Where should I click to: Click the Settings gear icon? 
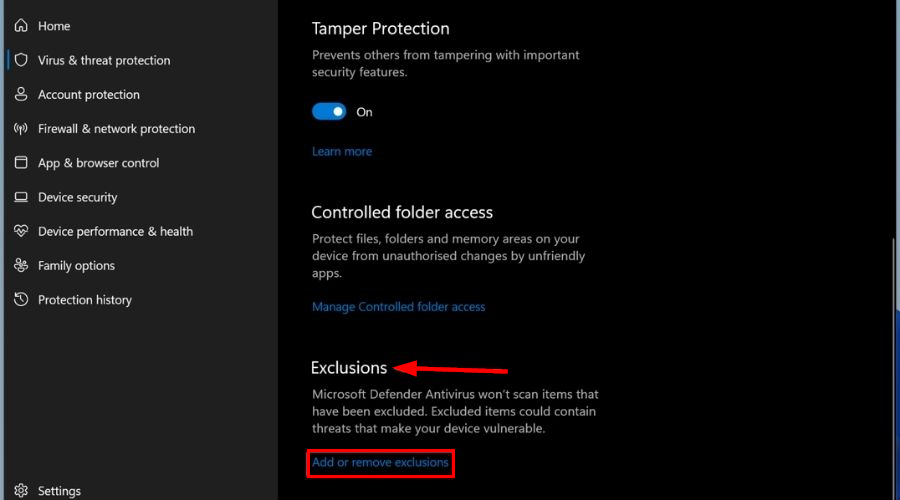(x=20, y=491)
